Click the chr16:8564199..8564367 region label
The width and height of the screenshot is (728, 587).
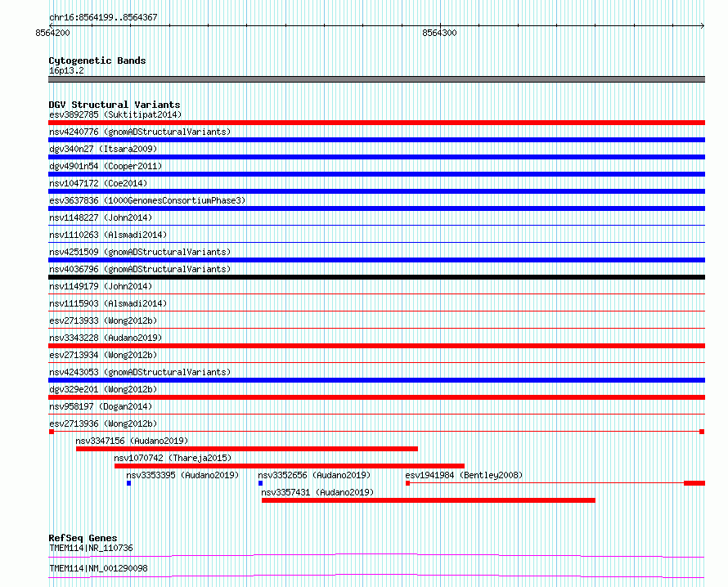click(x=103, y=17)
